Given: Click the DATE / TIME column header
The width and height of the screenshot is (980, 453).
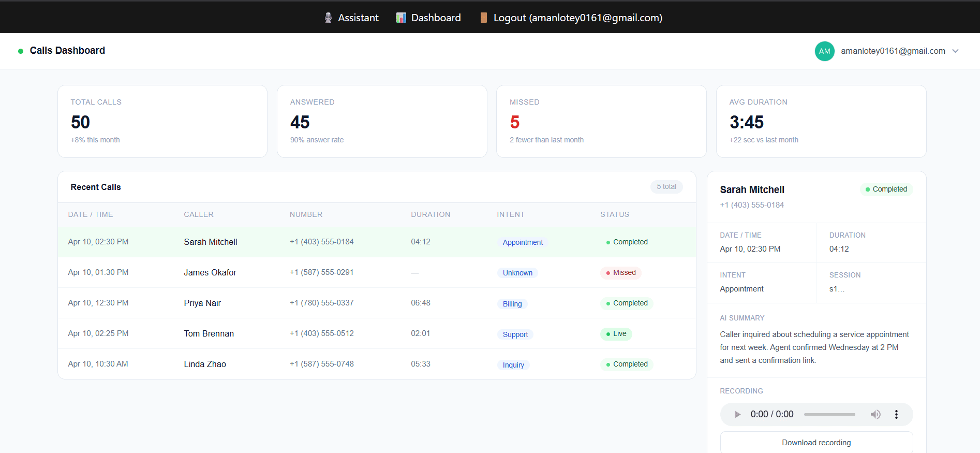Looking at the screenshot, I should (x=91, y=214).
